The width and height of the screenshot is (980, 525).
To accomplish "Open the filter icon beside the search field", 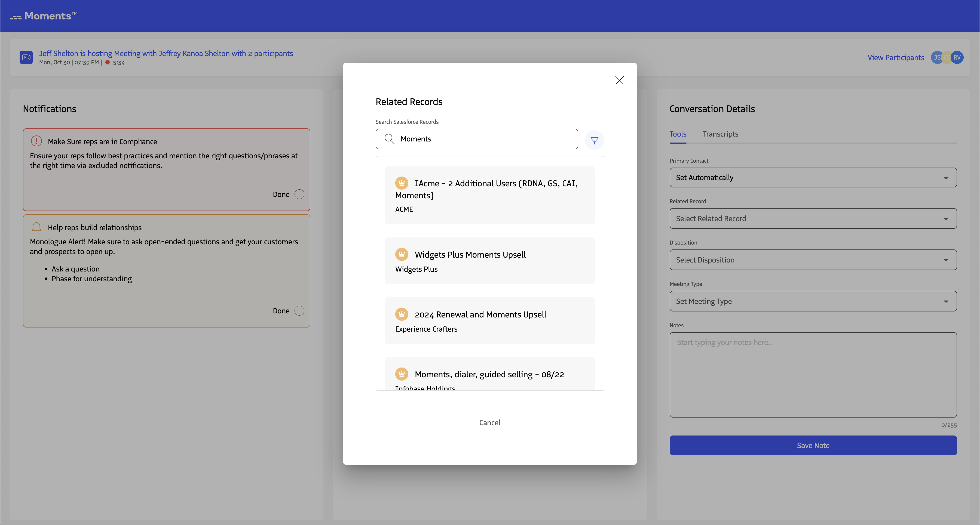I will [x=594, y=140].
